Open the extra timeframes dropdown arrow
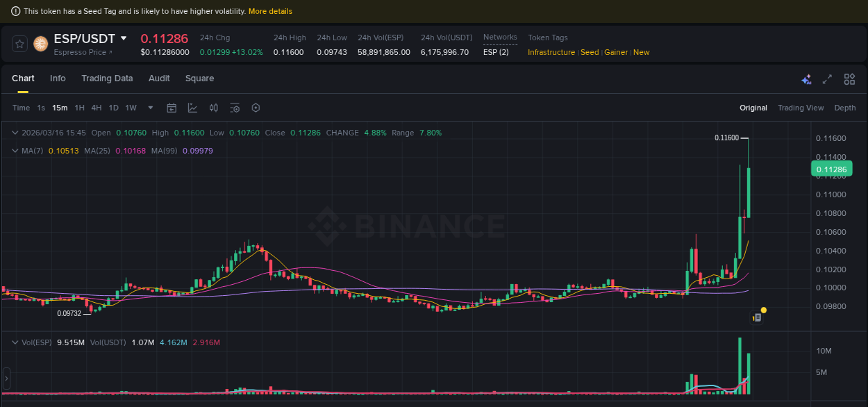This screenshot has height=407, width=868. 150,108
